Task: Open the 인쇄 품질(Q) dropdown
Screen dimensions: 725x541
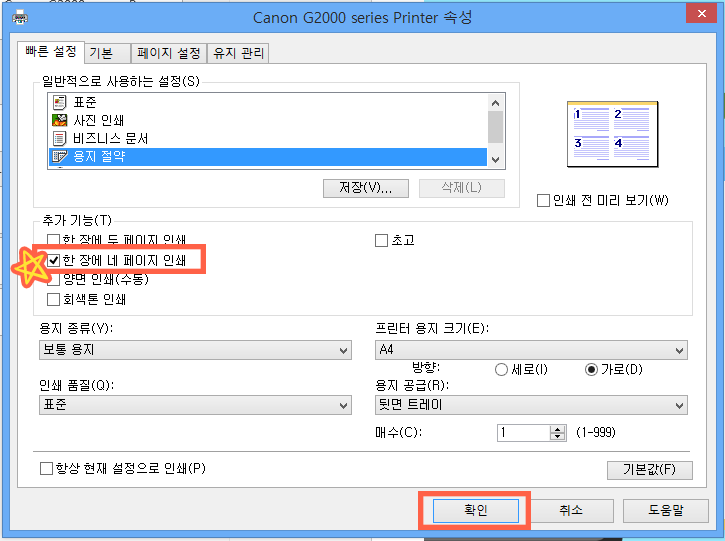Action: click(x=195, y=405)
